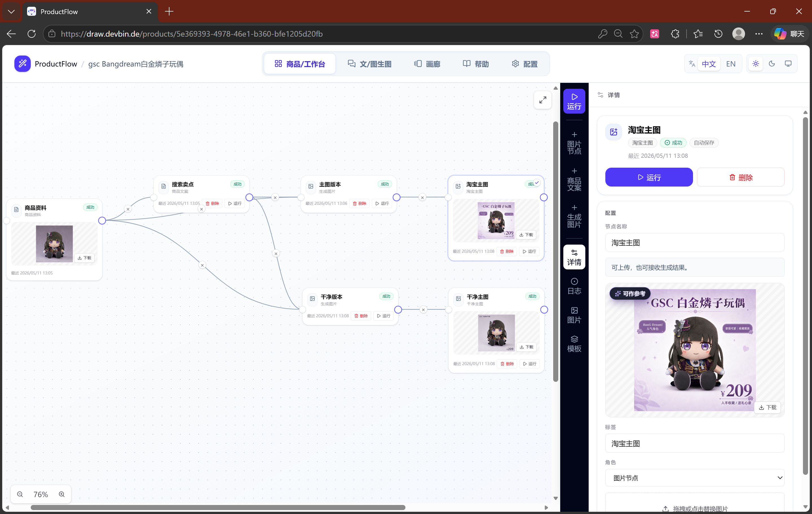This screenshot has width=812, height=514.
Task: Run the 干净版本 node
Action: click(x=384, y=316)
